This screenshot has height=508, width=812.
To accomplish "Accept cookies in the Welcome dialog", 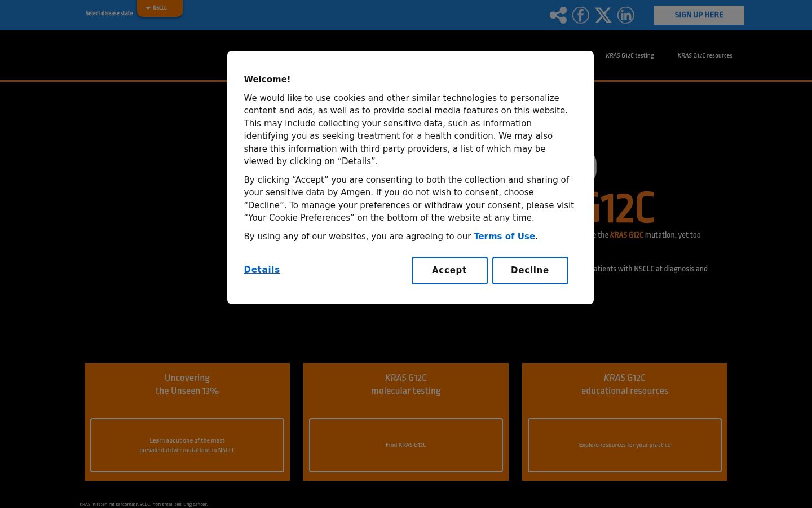I will [449, 270].
